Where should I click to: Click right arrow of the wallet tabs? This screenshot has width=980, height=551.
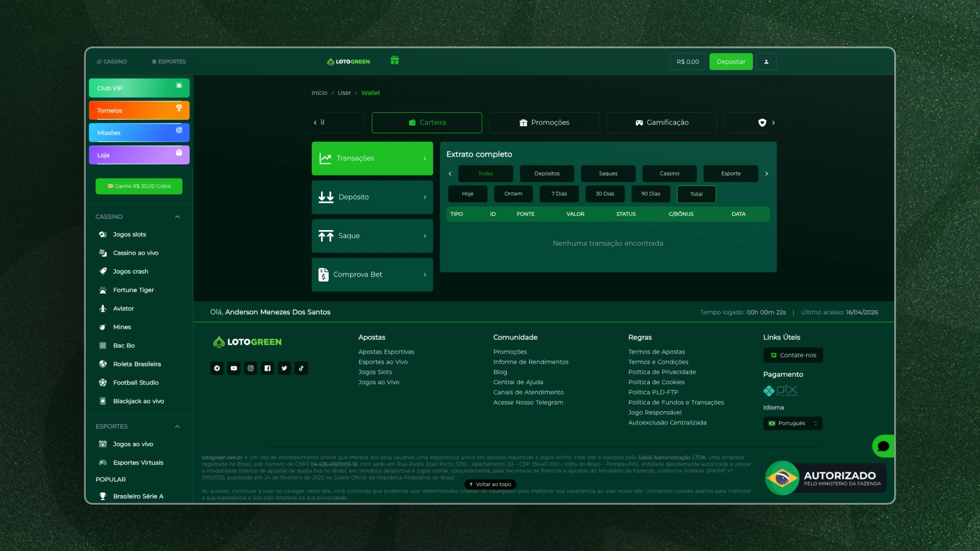[773, 122]
